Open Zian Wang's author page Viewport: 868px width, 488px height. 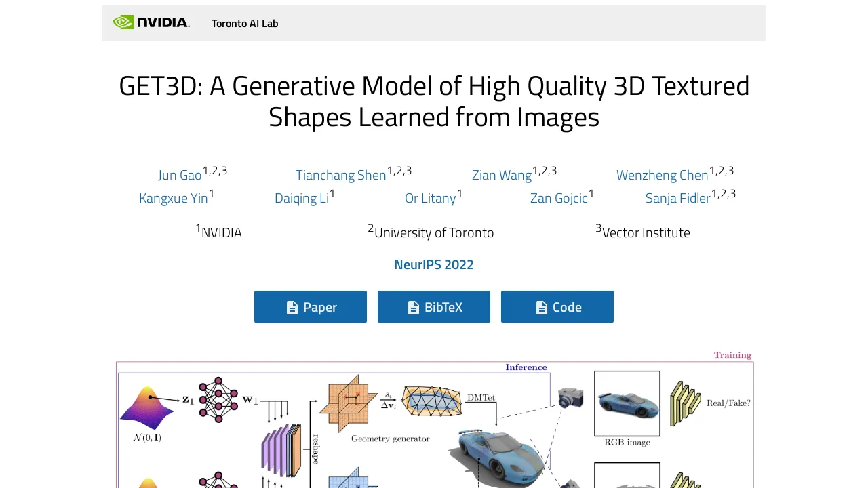tap(502, 175)
